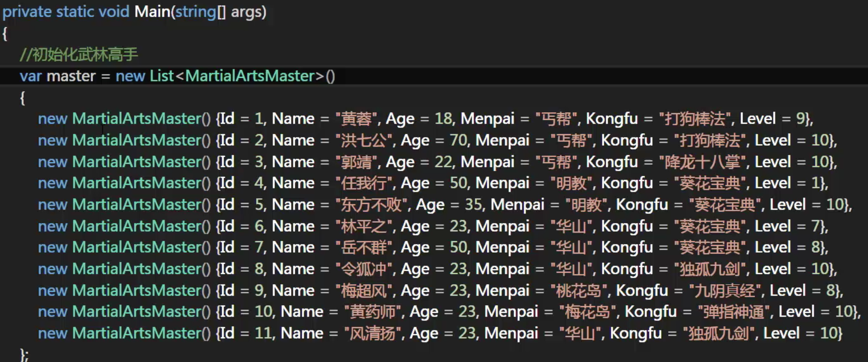The height and width of the screenshot is (362, 868).
Task: Click the name string "任我行"
Action: (x=364, y=183)
